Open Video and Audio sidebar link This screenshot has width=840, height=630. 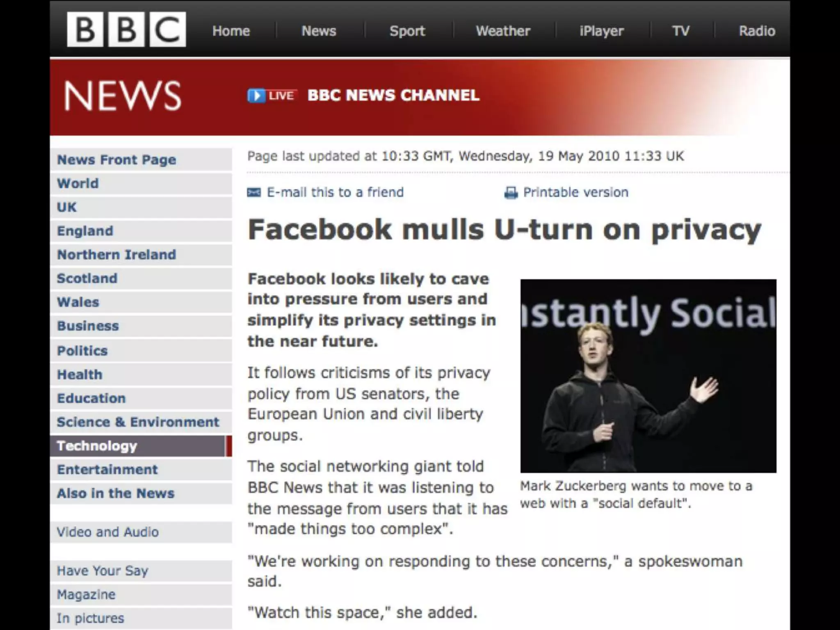141,532
